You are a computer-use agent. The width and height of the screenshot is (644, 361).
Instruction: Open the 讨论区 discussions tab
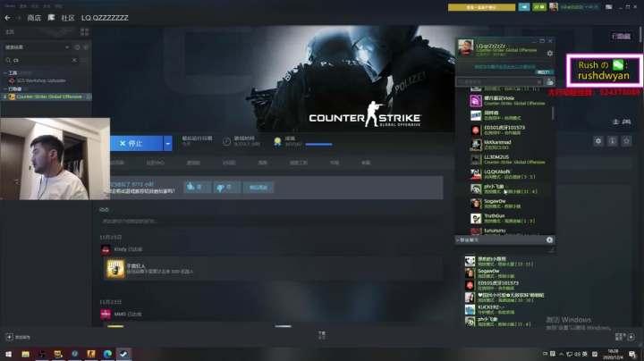pos(229,163)
